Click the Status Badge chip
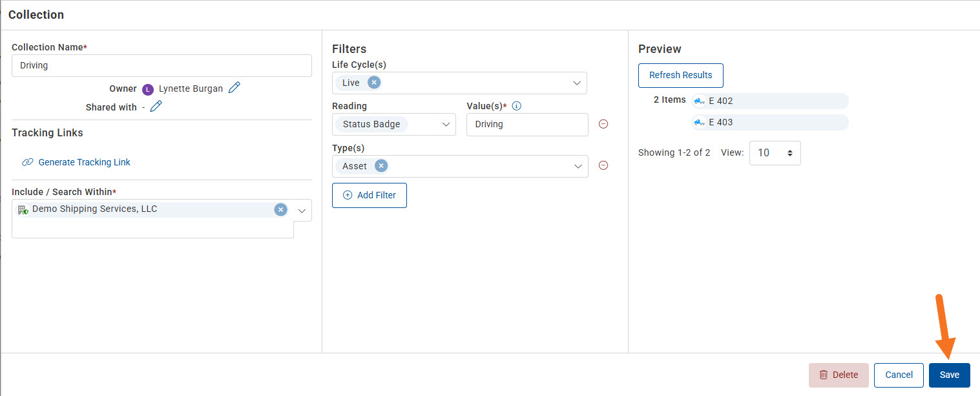Image resolution: width=980 pixels, height=396 pixels. pyautogui.click(x=371, y=124)
